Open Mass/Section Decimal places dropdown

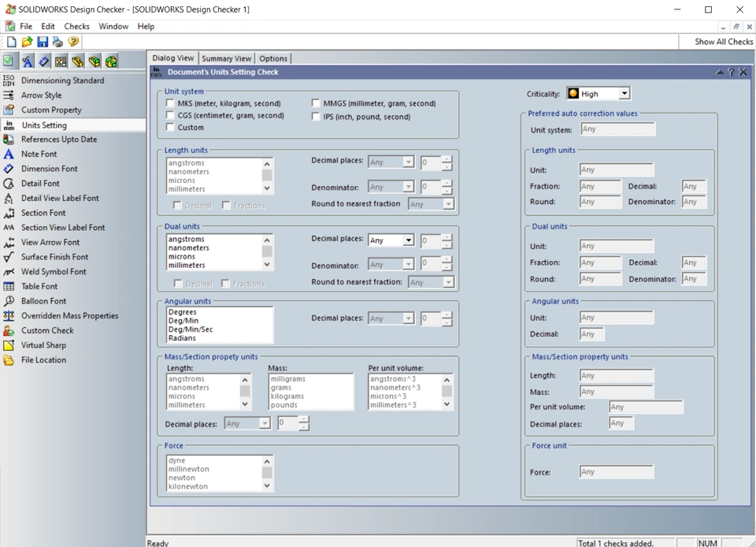265,423
